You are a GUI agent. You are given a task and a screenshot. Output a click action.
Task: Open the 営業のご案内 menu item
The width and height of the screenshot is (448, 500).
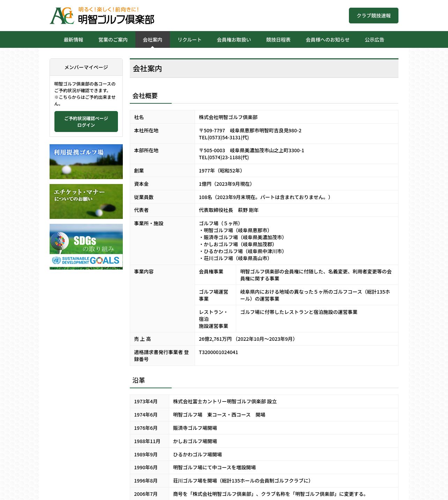point(113,39)
